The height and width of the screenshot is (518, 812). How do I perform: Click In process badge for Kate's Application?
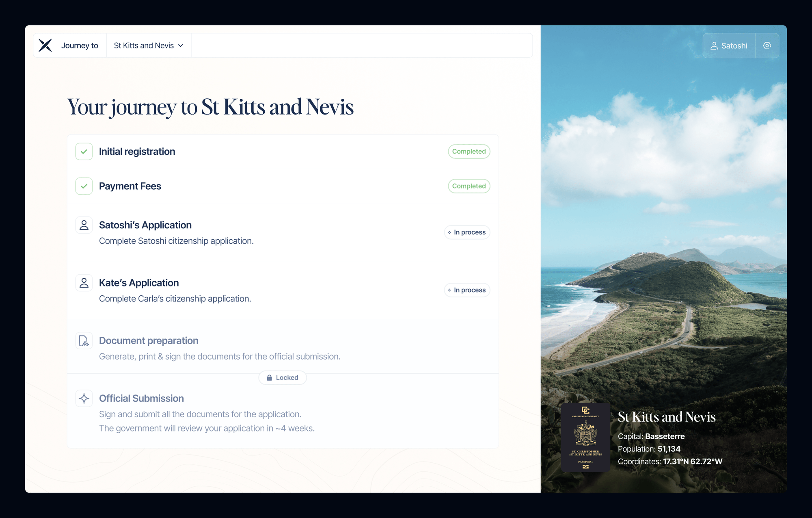467,290
